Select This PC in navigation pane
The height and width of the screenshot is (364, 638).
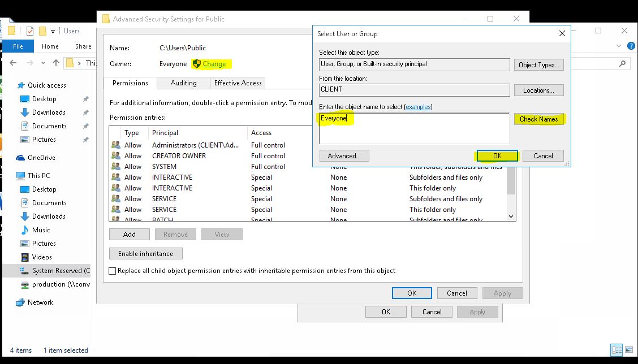[38, 176]
